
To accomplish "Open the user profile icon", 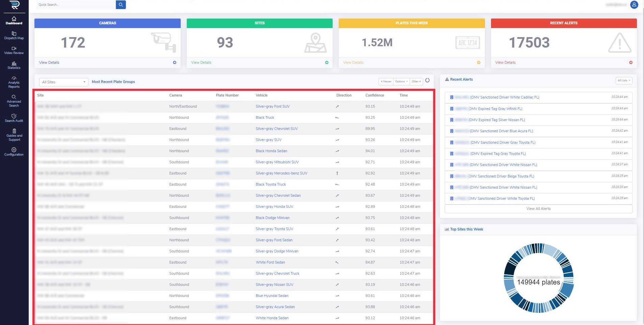I will [634, 5].
